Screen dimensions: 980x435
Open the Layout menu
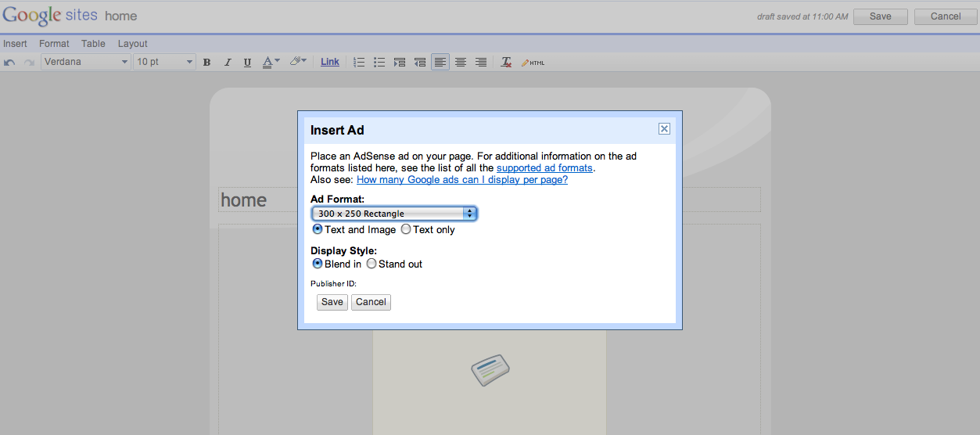(x=133, y=44)
